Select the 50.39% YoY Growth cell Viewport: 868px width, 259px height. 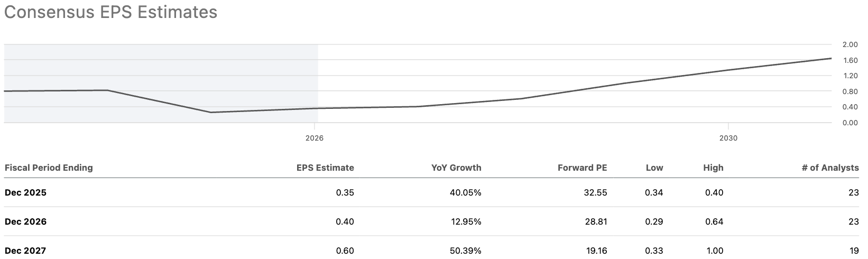465,251
